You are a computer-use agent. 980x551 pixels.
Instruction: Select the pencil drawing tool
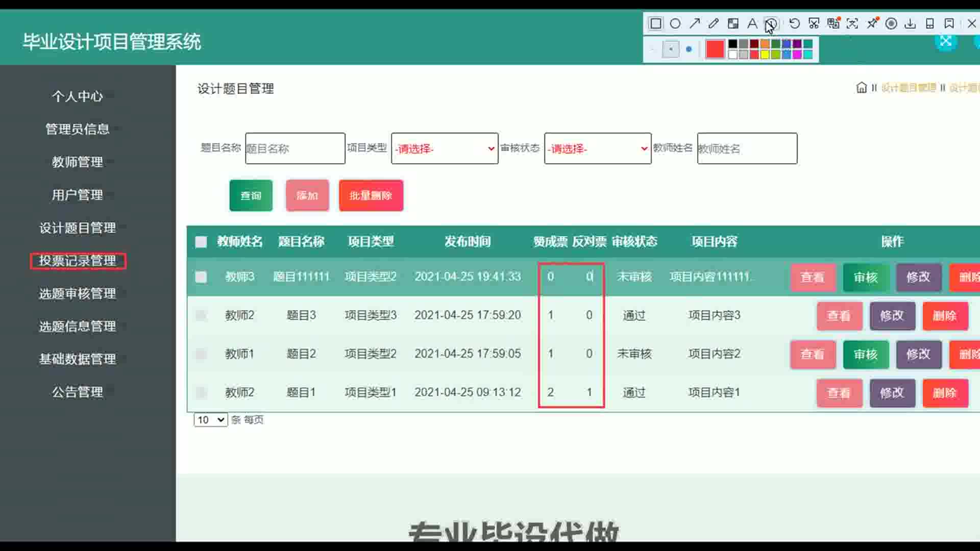click(x=714, y=23)
